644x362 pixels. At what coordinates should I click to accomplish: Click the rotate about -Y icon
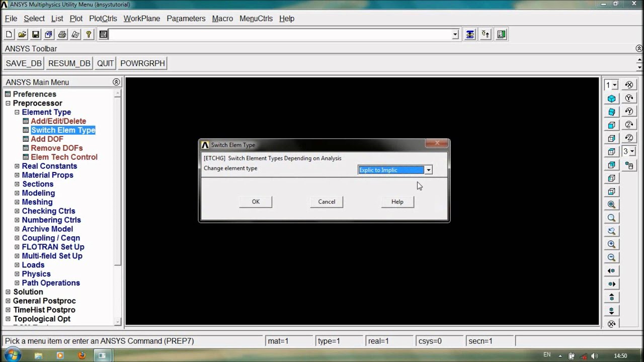point(628,111)
